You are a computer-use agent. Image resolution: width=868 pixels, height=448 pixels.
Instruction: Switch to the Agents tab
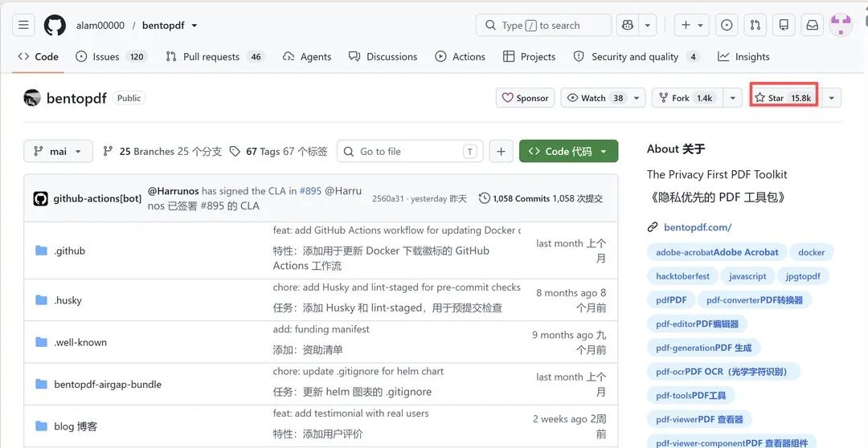(307, 56)
